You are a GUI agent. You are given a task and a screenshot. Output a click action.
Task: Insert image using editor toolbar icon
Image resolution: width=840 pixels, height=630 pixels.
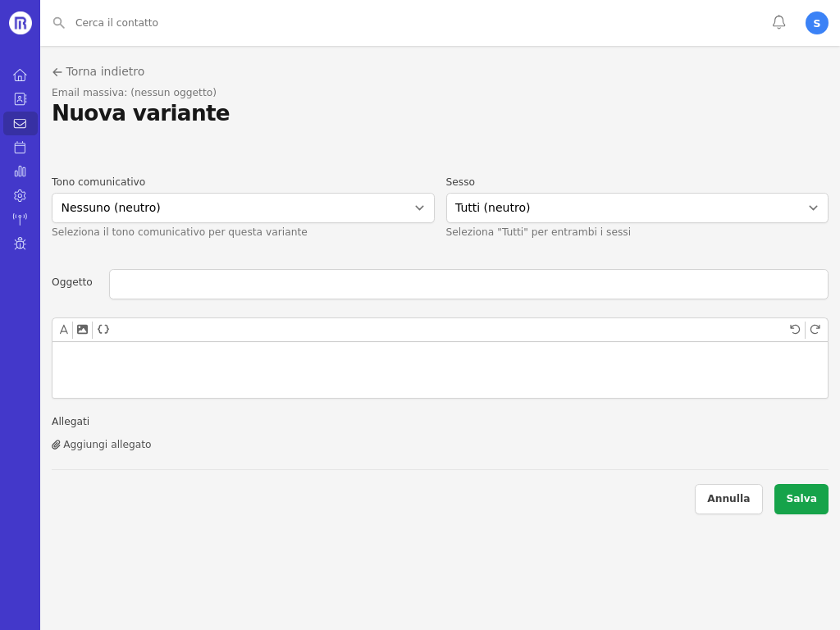pos(82,330)
